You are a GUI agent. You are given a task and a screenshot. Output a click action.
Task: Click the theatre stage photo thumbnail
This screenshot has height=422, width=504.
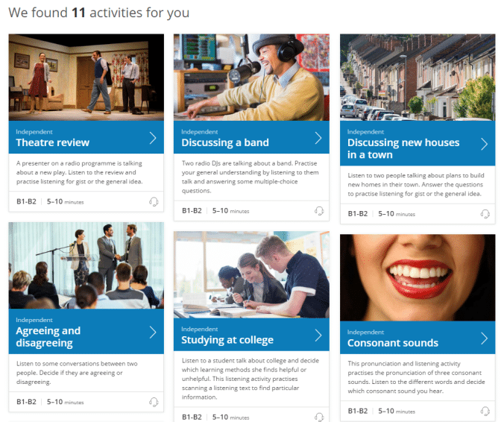pyautogui.click(x=86, y=78)
